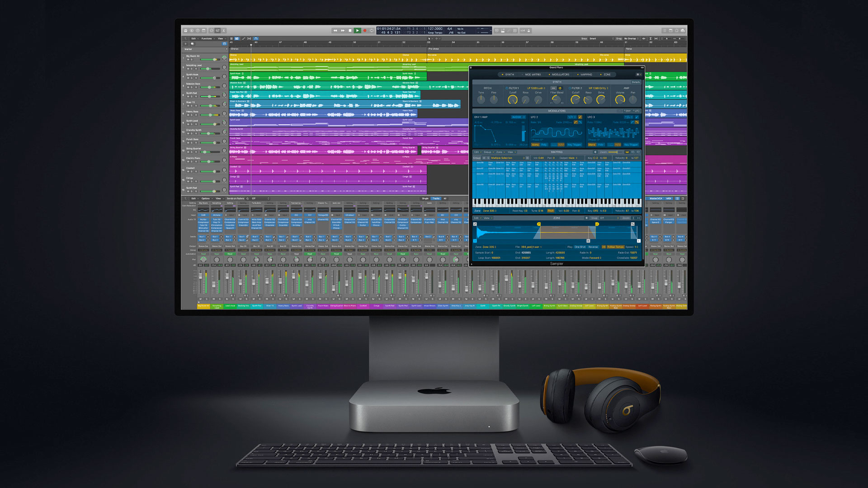The image size is (868, 488).
Task: Open the Library from the control bar
Action: [x=186, y=30]
